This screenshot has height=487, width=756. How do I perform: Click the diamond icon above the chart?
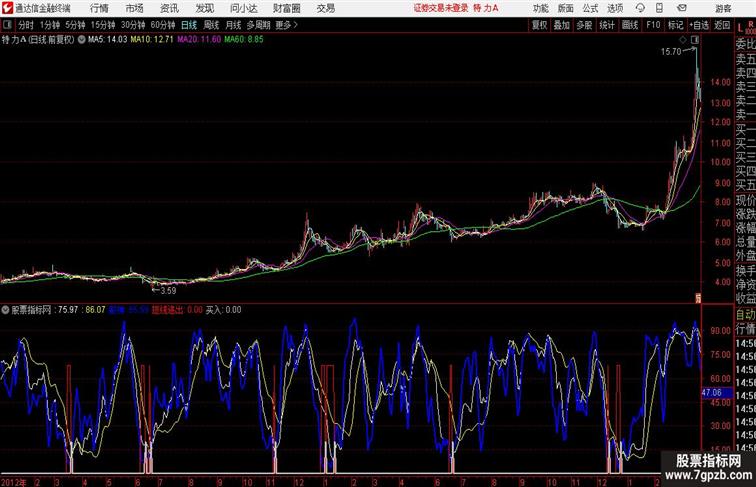[x=683, y=40]
